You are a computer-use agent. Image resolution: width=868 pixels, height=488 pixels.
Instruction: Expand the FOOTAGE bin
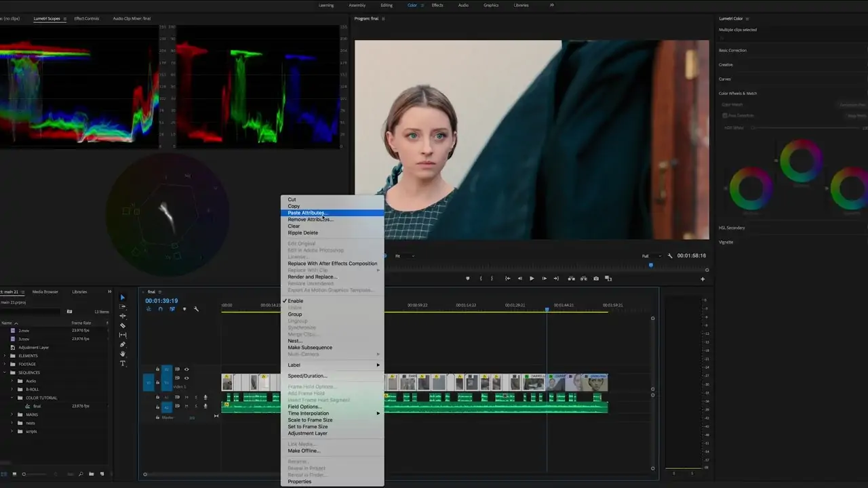[x=5, y=364]
